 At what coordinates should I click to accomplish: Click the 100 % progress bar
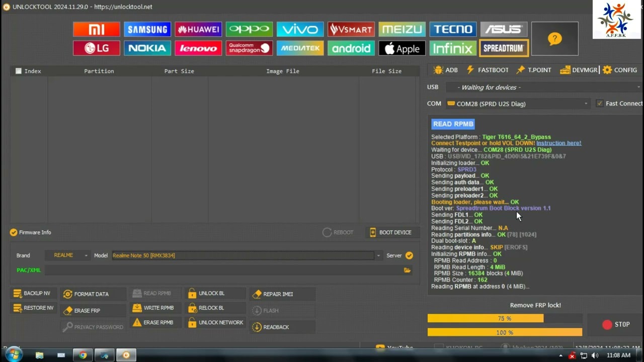[505, 332]
